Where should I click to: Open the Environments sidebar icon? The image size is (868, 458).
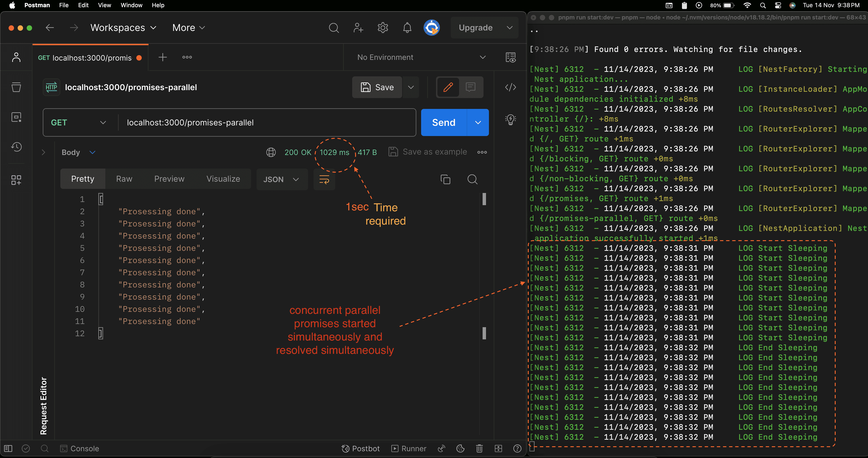click(x=16, y=117)
